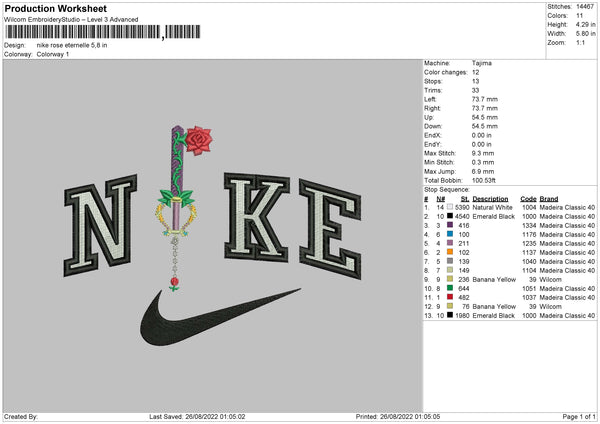Click design name 'nike rose eternelle 5,8 in'
Image resolution: width=600 pixels, height=424 pixels.
[x=72, y=45]
